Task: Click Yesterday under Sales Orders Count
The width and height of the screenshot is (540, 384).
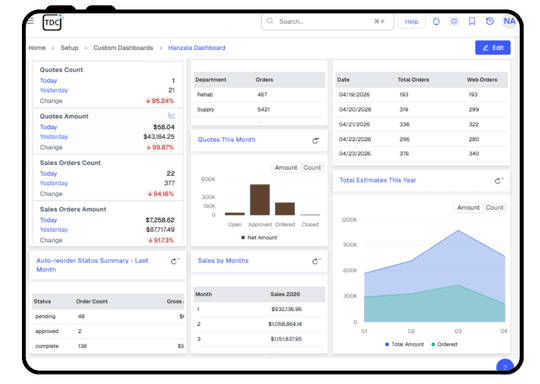Action: [x=54, y=183]
